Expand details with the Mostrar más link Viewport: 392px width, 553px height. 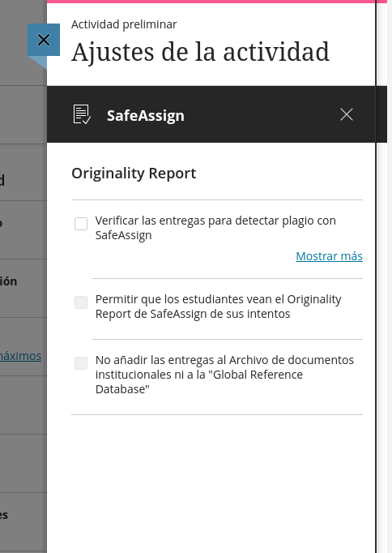(329, 256)
